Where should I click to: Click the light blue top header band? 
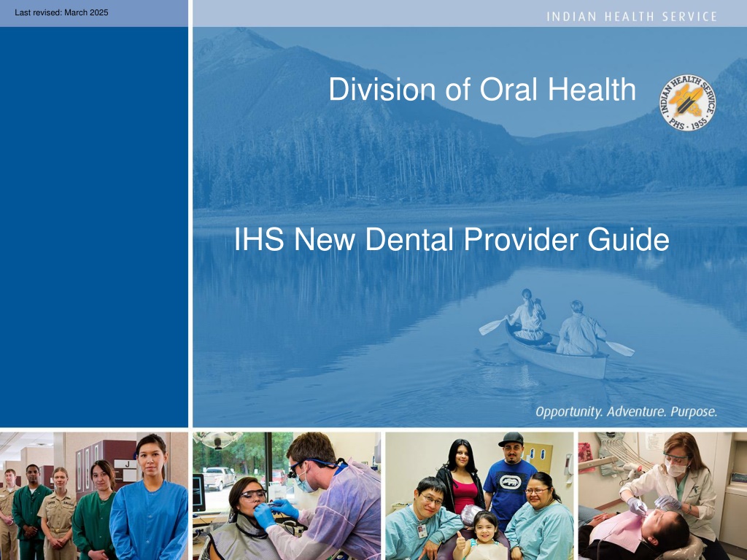(470, 13)
